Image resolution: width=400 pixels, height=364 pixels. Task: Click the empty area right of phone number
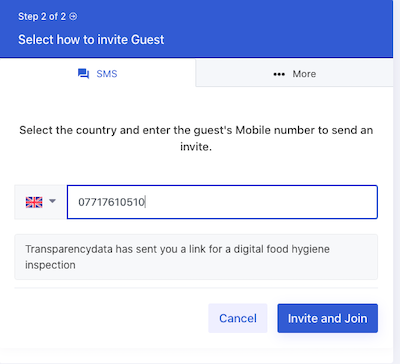(x=260, y=202)
